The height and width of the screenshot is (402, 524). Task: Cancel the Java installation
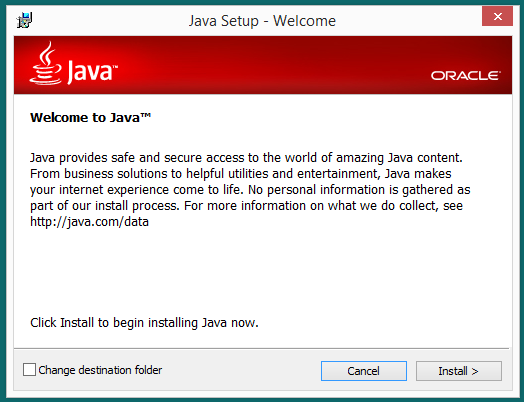coord(364,371)
